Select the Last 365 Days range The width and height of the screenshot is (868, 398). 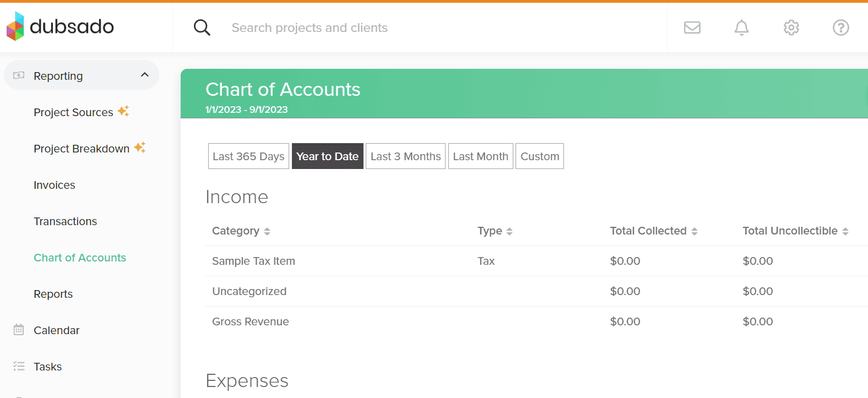248,156
